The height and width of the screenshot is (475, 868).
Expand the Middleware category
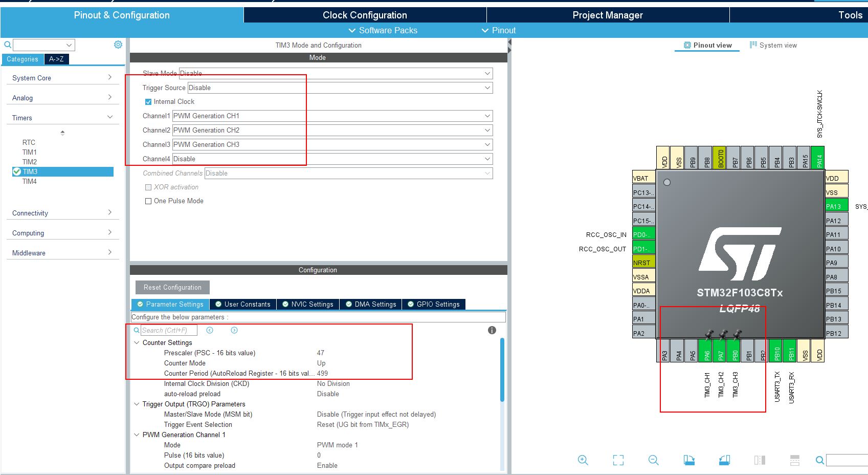(62, 253)
